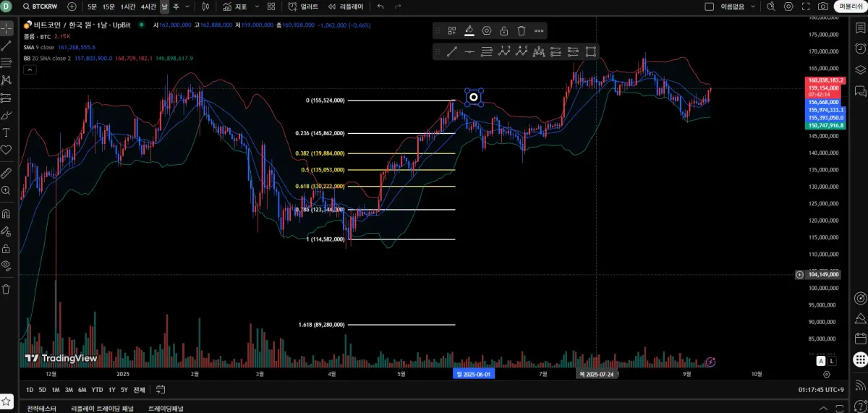
Task: Select the ruler measure tool
Action: (7, 173)
